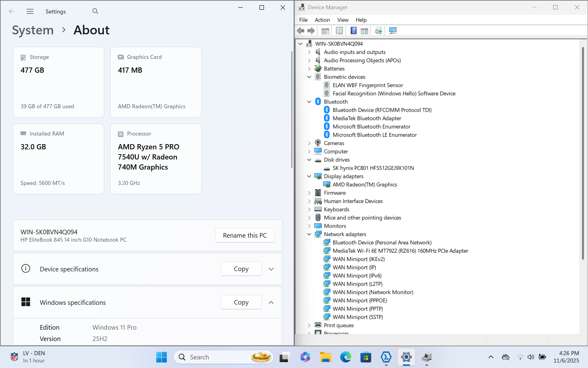Open the Action menu
588x368 pixels.
[x=322, y=20]
